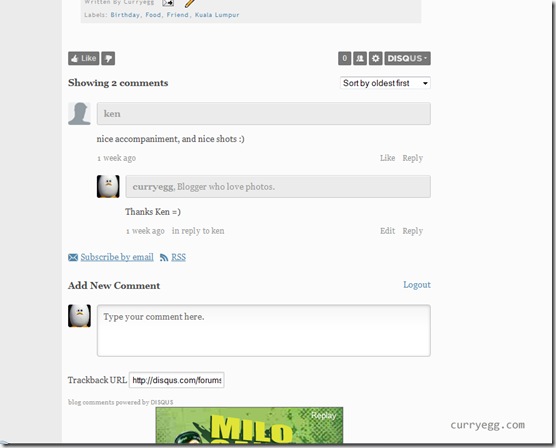Image resolution: width=556 pixels, height=448 pixels.
Task: Select the Trackback URL field
Action: coord(177,380)
